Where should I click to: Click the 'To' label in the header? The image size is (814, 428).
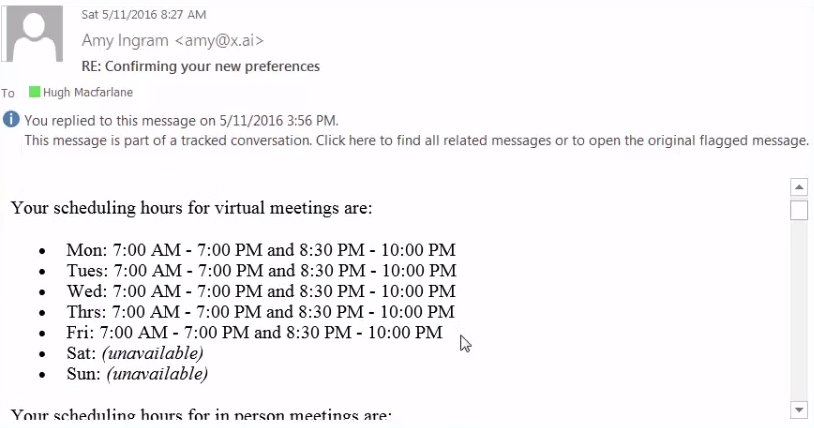click(x=8, y=93)
